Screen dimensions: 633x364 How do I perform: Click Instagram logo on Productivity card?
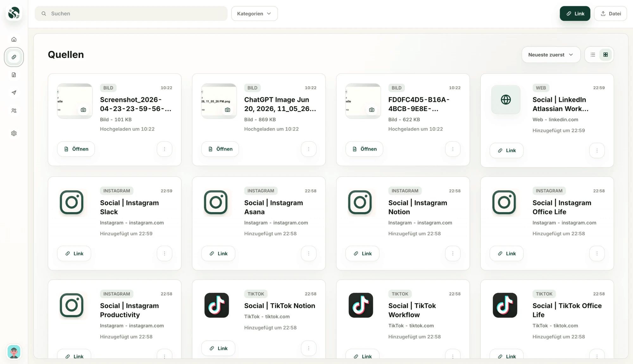72,305
